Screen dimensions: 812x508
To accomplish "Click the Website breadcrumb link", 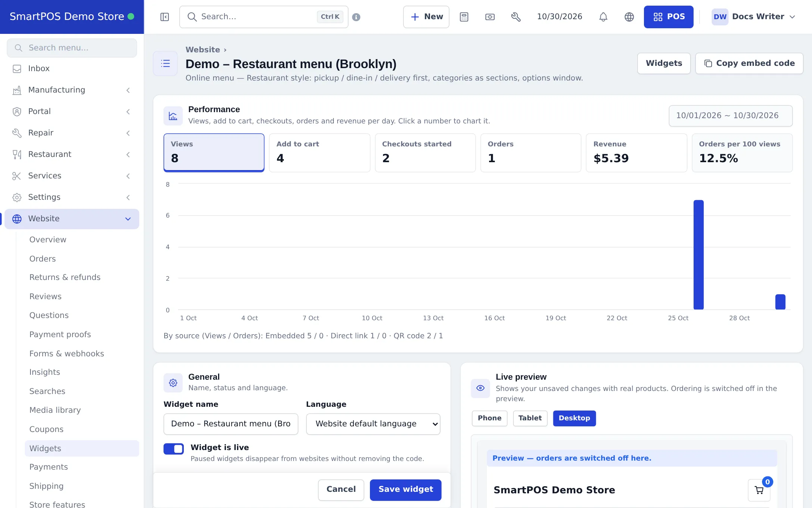I will [x=203, y=50].
